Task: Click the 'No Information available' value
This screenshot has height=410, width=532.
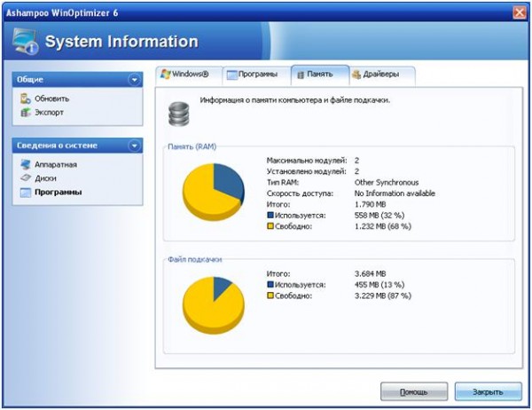Action: pyautogui.click(x=395, y=193)
